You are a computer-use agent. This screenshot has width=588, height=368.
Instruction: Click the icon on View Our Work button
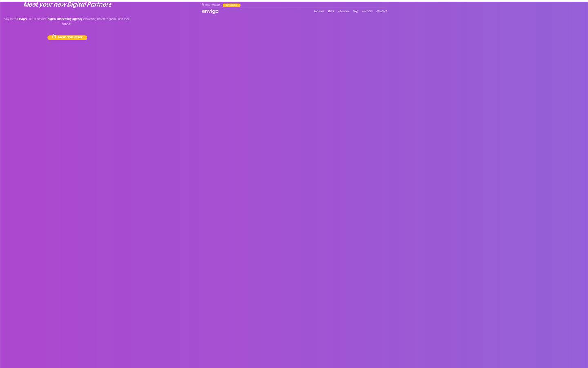click(54, 37)
